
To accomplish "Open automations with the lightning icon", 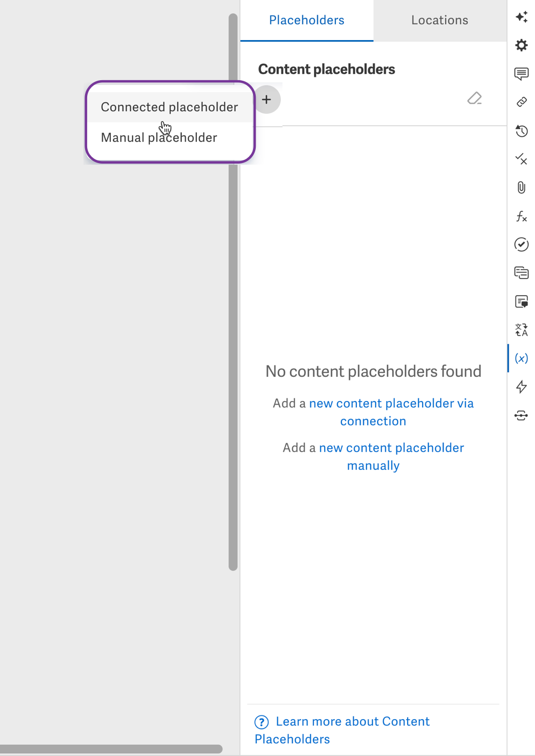I will click(x=522, y=387).
